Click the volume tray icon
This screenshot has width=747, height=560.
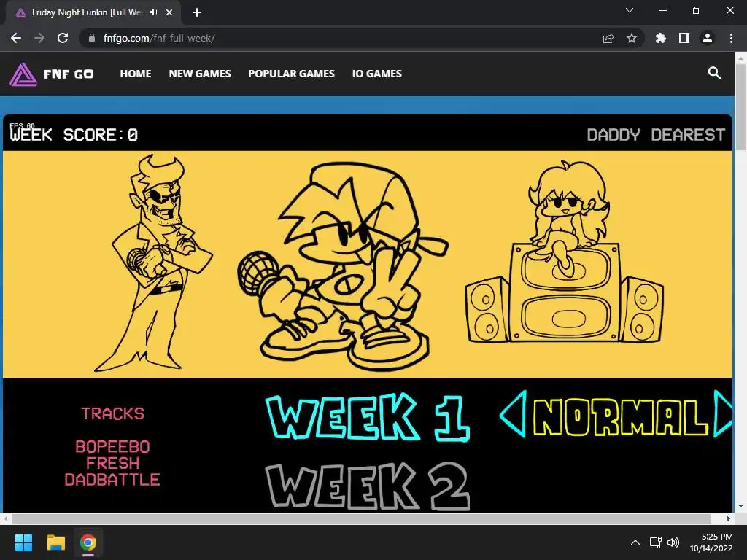click(673, 542)
